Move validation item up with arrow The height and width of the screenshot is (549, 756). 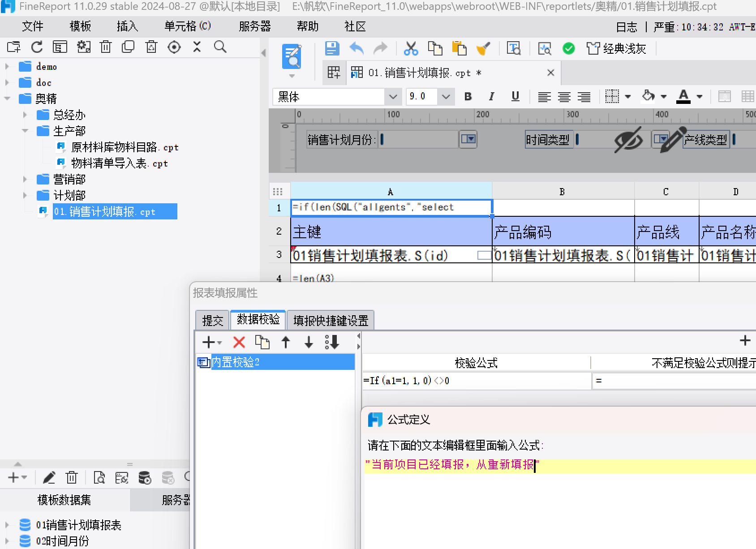[286, 343]
